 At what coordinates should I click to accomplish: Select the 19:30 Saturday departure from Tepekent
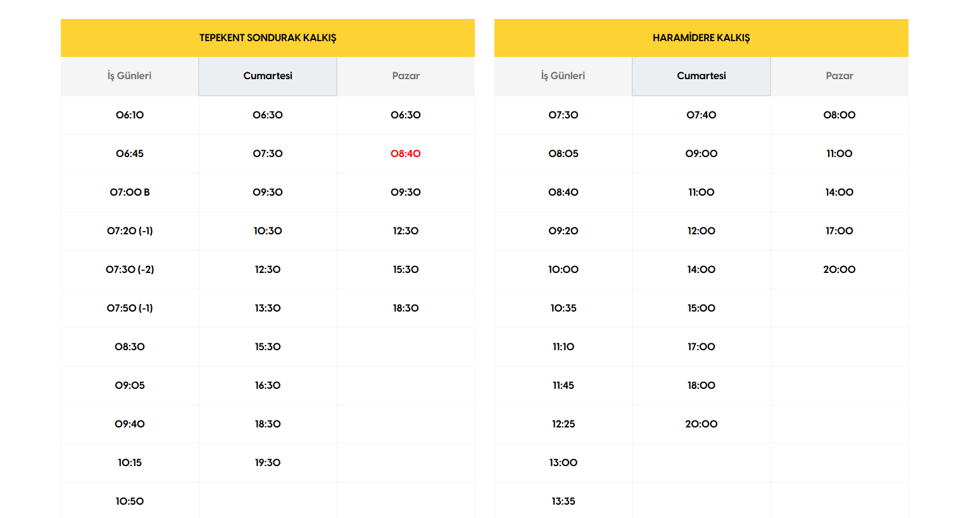(268, 463)
